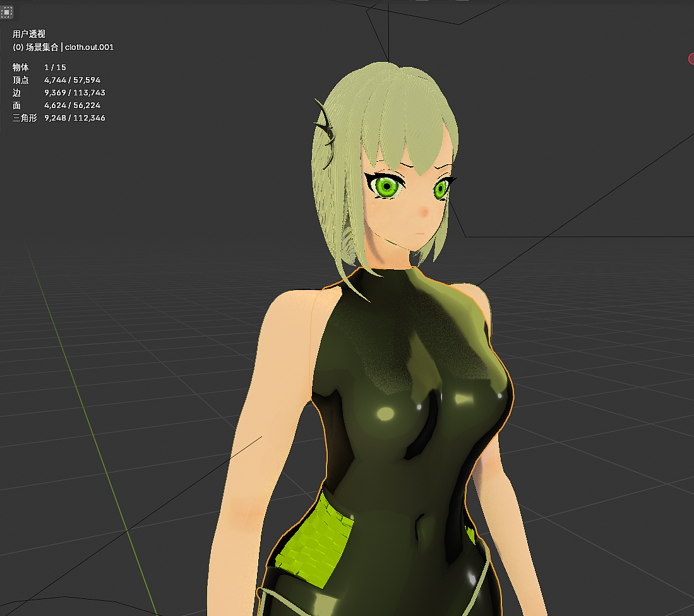
Task: Click the cloth.out.001 object name text
Action: [x=90, y=47]
